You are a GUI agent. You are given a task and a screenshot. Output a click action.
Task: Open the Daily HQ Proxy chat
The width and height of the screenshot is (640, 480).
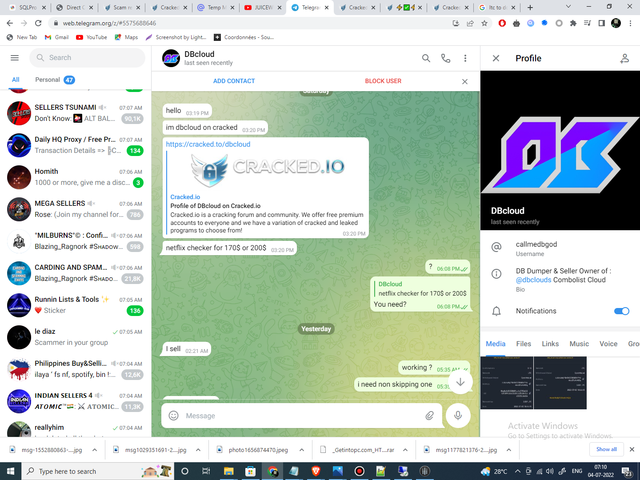(x=76, y=145)
